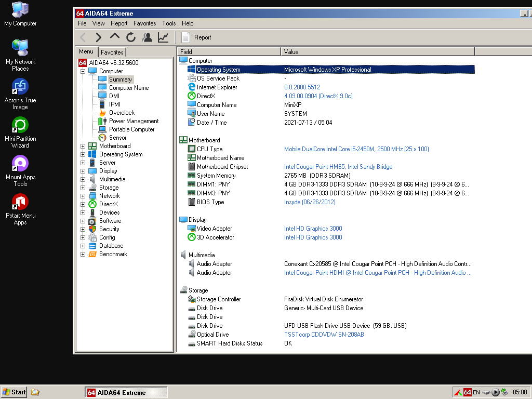Select the Sensor icon in the tree
The height and width of the screenshot is (399, 532).
pyautogui.click(x=102, y=138)
